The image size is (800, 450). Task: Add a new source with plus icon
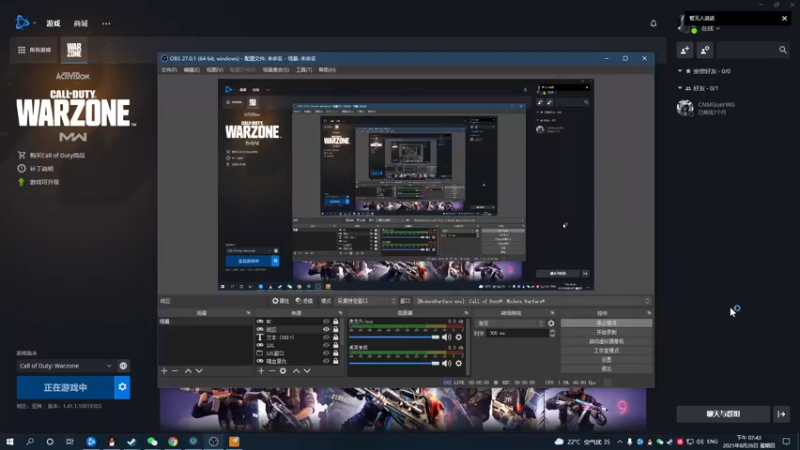261,371
